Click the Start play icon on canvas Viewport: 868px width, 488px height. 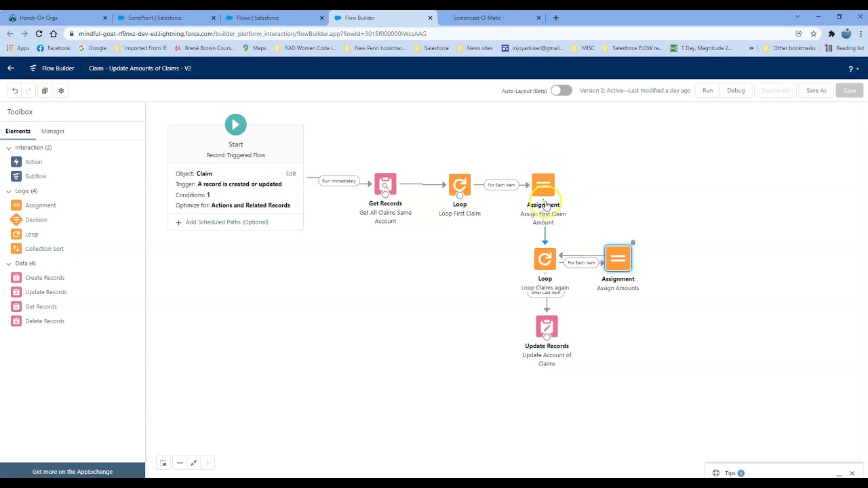pos(235,125)
